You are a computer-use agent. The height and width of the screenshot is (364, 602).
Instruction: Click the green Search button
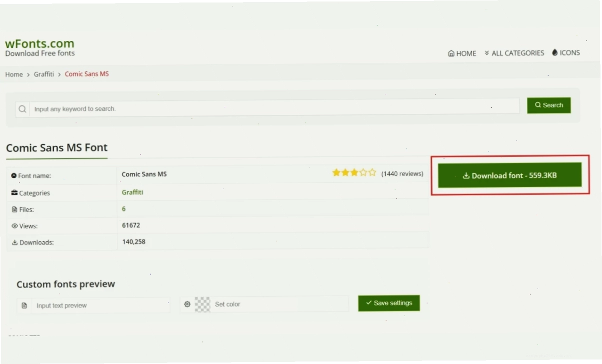(x=549, y=105)
